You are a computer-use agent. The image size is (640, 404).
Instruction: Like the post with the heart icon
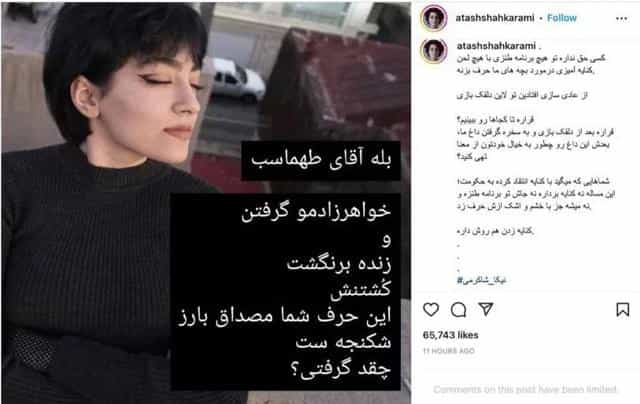pos(431,310)
